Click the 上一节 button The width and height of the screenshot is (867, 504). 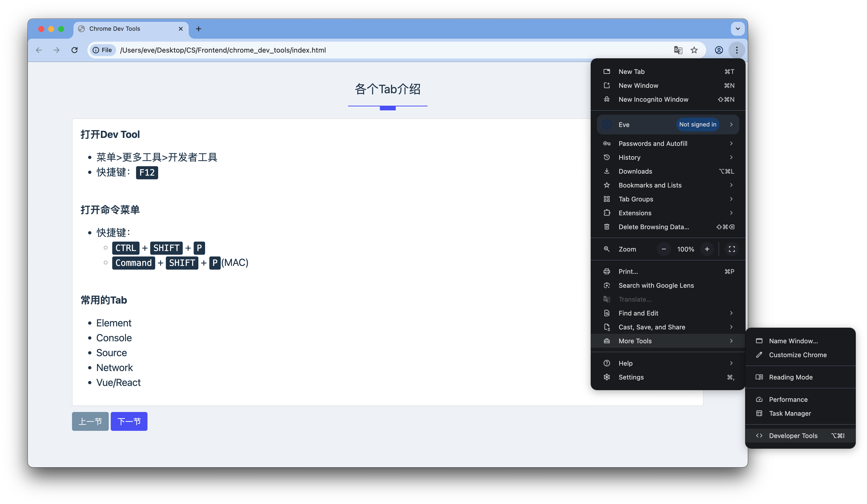coord(90,421)
